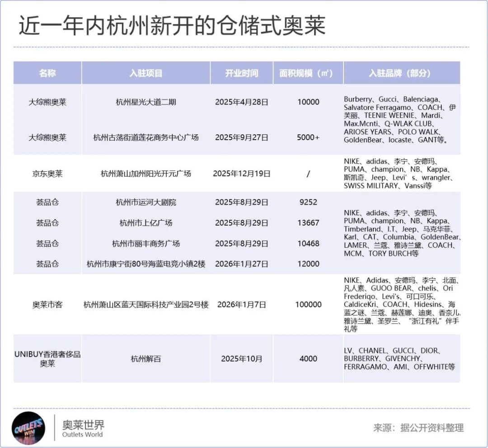Image resolution: width=488 pixels, height=448 pixels.
Task: Click the area value 4000
Action: click(308, 358)
